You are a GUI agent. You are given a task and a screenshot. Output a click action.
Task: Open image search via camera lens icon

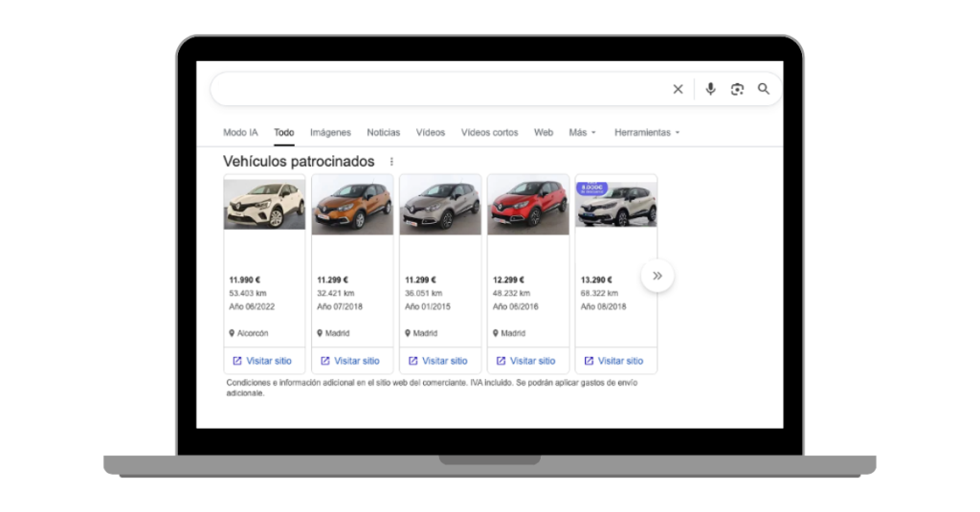(737, 89)
